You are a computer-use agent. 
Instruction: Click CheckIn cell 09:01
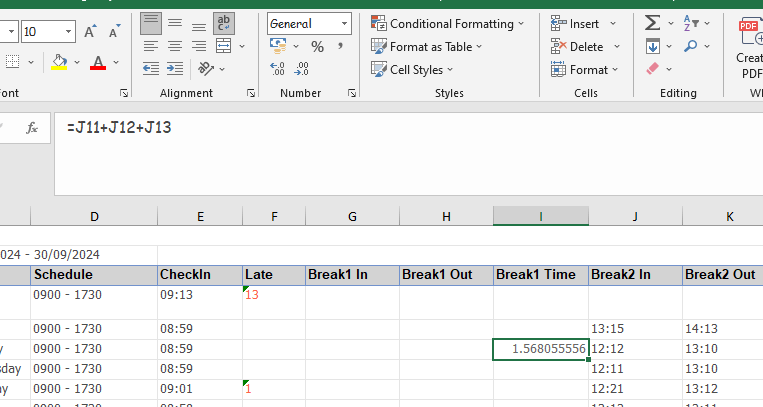[x=200, y=389]
